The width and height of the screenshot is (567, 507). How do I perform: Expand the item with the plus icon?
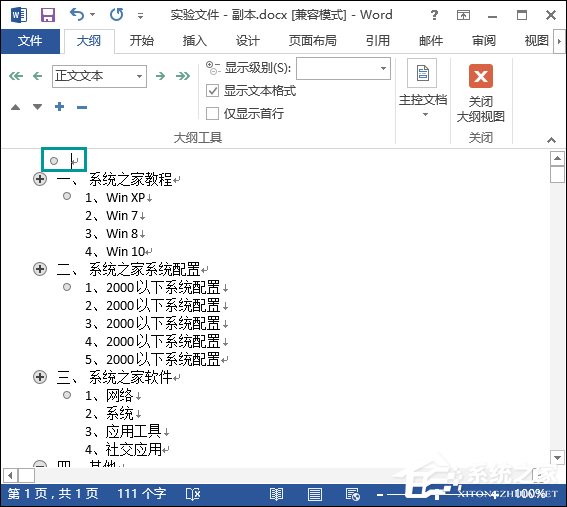pyautogui.click(x=60, y=107)
